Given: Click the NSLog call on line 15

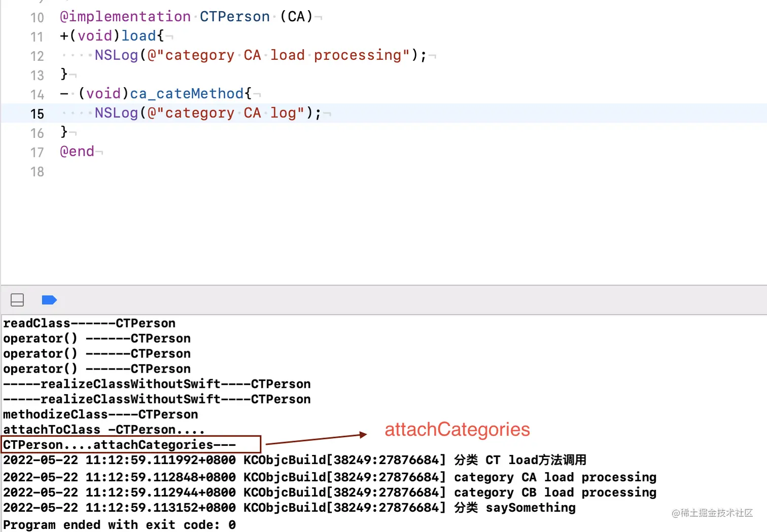Looking at the screenshot, I should (116, 113).
